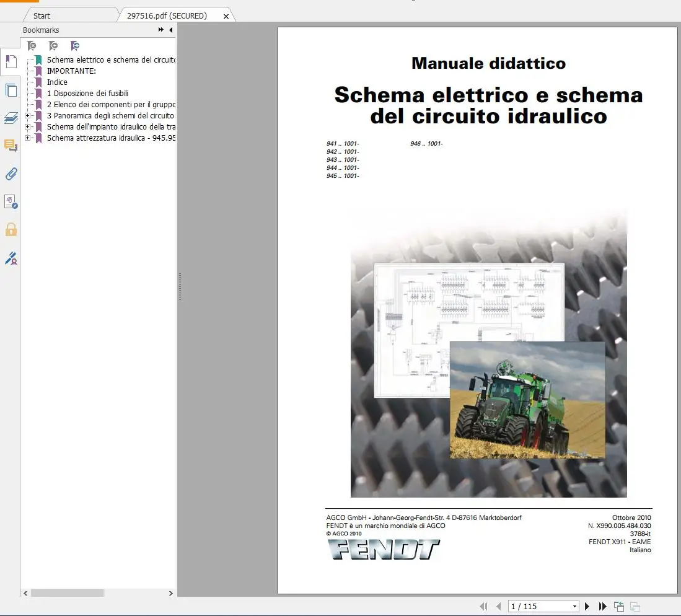Open '2 Elenco dei componenti' bookmark
This screenshot has height=616, width=681.
point(111,104)
